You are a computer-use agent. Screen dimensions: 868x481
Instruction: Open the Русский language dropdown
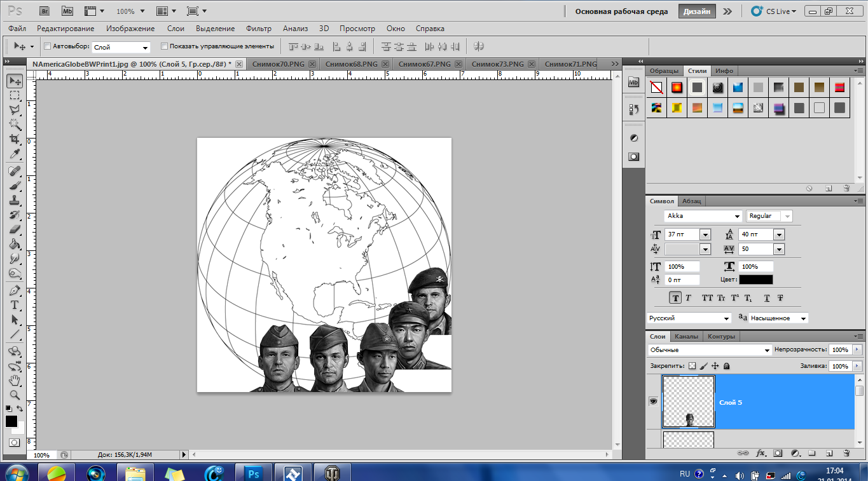[x=726, y=318]
